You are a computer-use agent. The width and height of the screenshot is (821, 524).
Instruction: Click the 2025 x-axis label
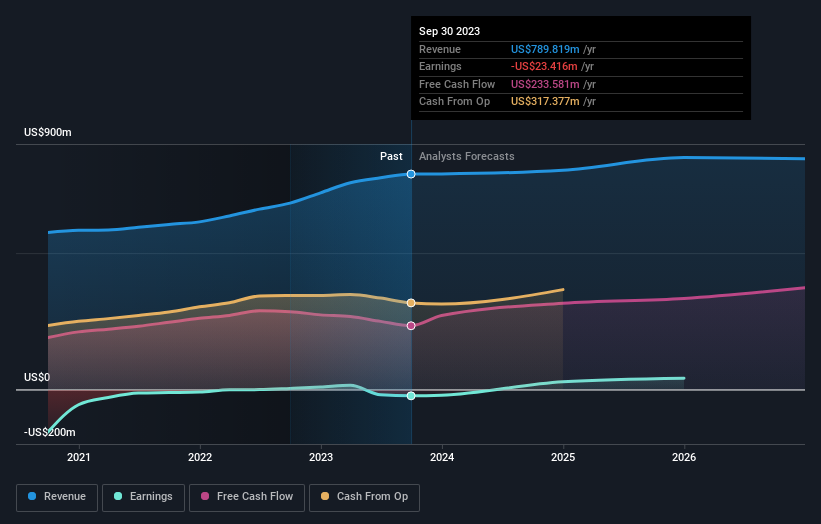pyautogui.click(x=563, y=457)
